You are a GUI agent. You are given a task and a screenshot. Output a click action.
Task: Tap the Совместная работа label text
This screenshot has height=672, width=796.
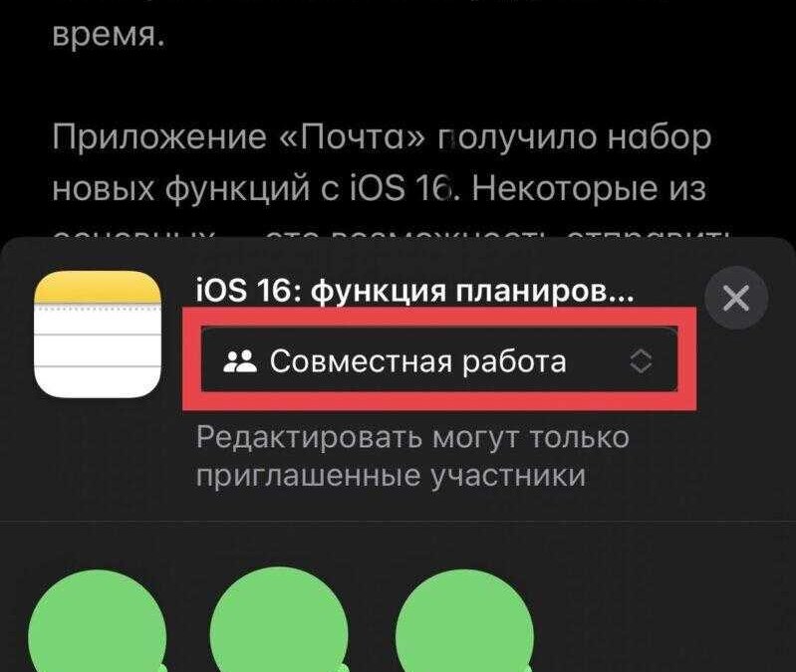(417, 361)
